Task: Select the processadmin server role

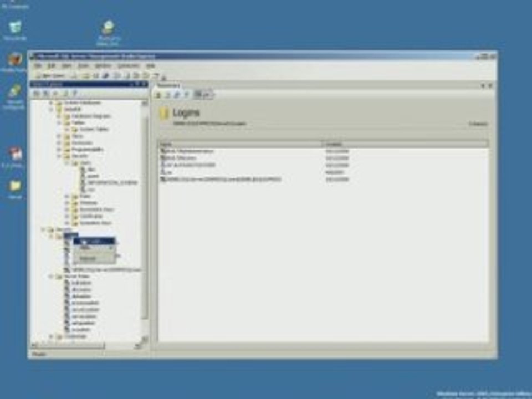Action: coord(85,303)
